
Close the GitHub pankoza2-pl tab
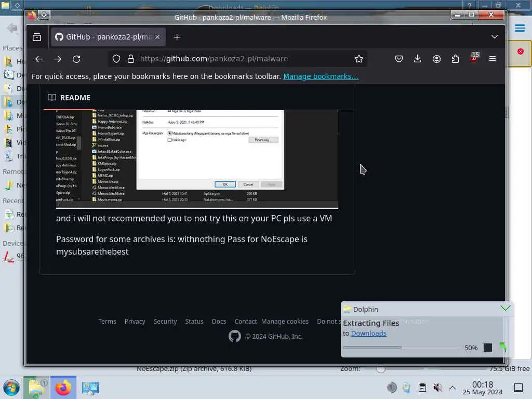click(x=157, y=37)
